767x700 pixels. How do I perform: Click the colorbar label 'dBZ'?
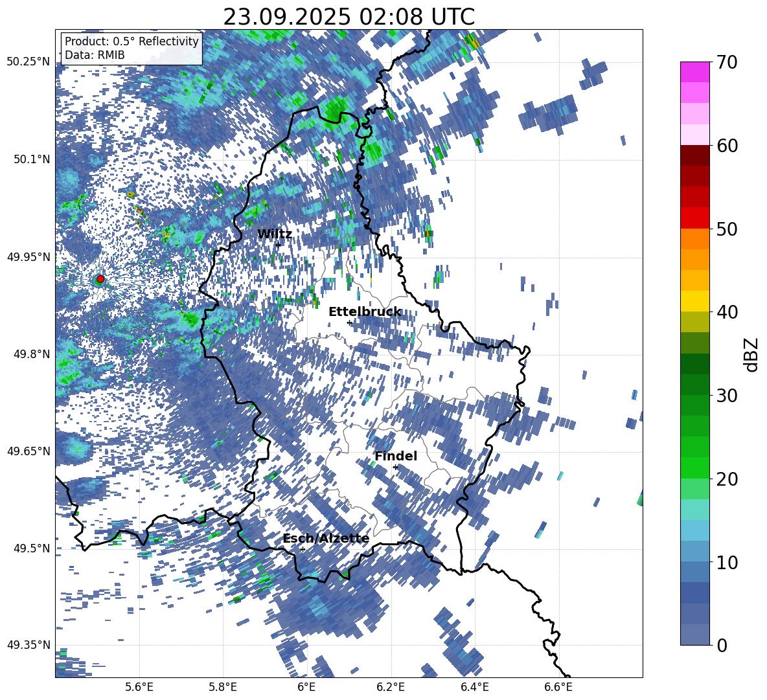click(752, 354)
